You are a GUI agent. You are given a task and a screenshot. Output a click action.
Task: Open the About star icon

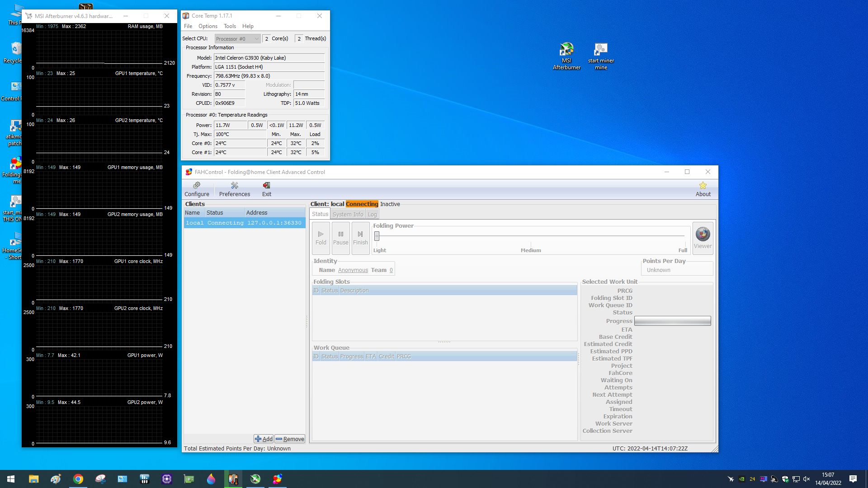pyautogui.click(x=703, y=189)
